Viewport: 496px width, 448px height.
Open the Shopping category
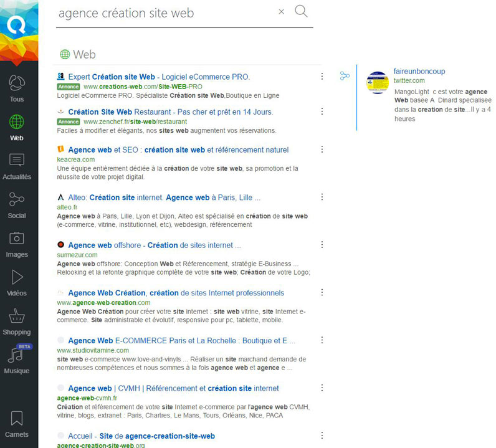17,322
